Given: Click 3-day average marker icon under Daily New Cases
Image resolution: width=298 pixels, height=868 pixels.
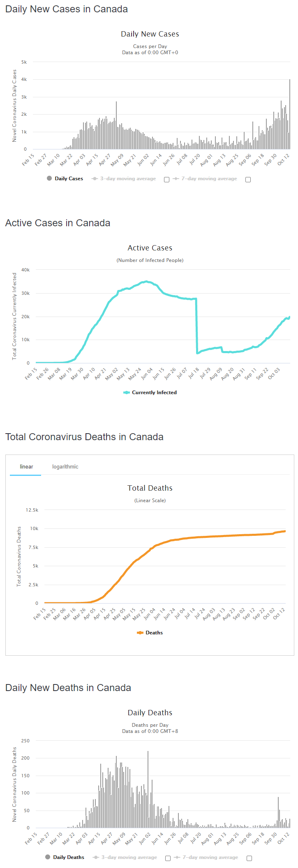Looking at the screenshot, I should [x=95, y=179].
